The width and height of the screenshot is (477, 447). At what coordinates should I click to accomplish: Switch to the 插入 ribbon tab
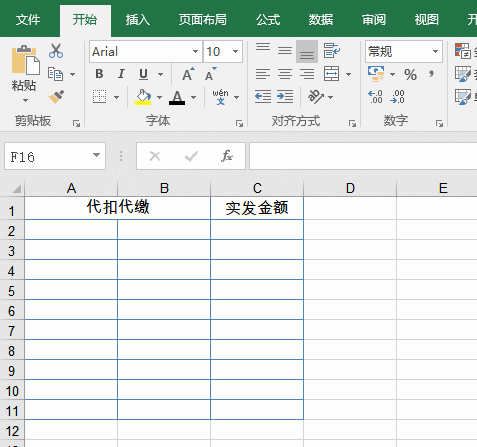point(137,20)
